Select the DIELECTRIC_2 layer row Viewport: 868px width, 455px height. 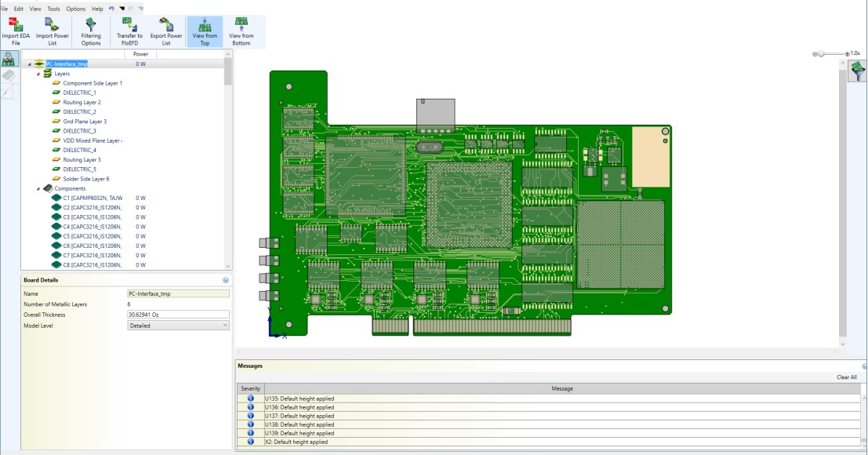click(79, 112)
